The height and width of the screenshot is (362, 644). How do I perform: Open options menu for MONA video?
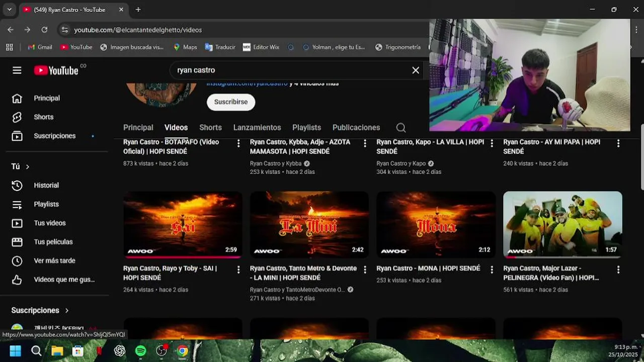[492, 270]
